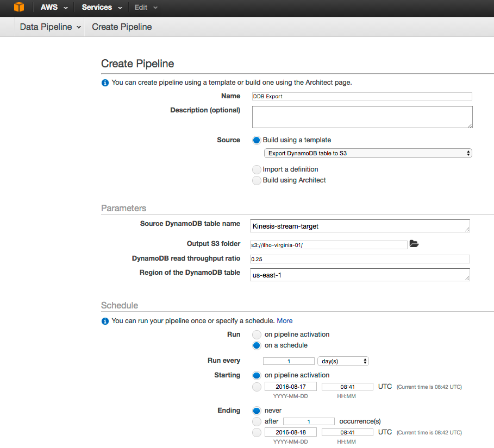The height and width of the screenshot is (448, 494).
Task: Choose Run on pipeline activation
Action: pyautogui.click(x=257, y=335)
